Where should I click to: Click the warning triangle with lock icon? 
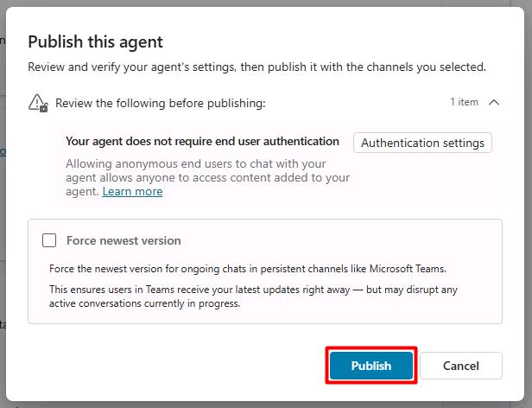(38, 103)
